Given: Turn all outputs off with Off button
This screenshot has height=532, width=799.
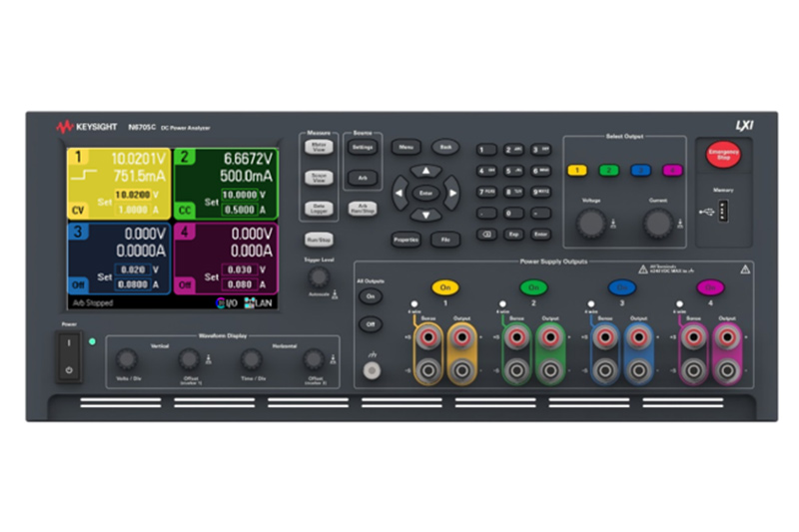Looking at the screenshot, I should pyautogui.click(x=370, y=324).
